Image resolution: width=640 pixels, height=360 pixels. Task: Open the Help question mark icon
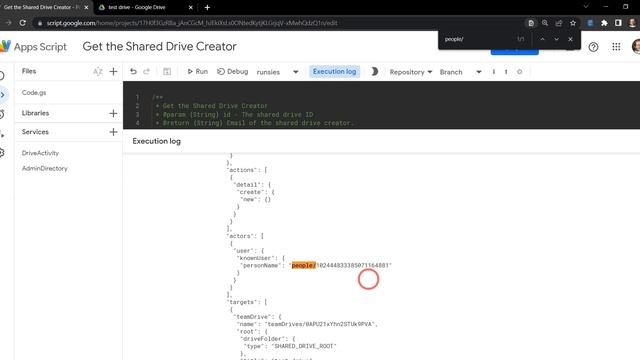pos(593,47)
